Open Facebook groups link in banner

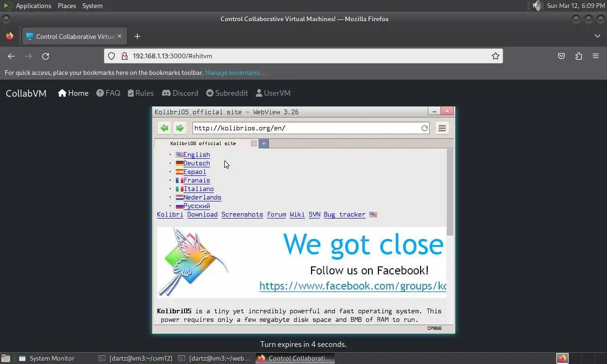pos(352,286)
